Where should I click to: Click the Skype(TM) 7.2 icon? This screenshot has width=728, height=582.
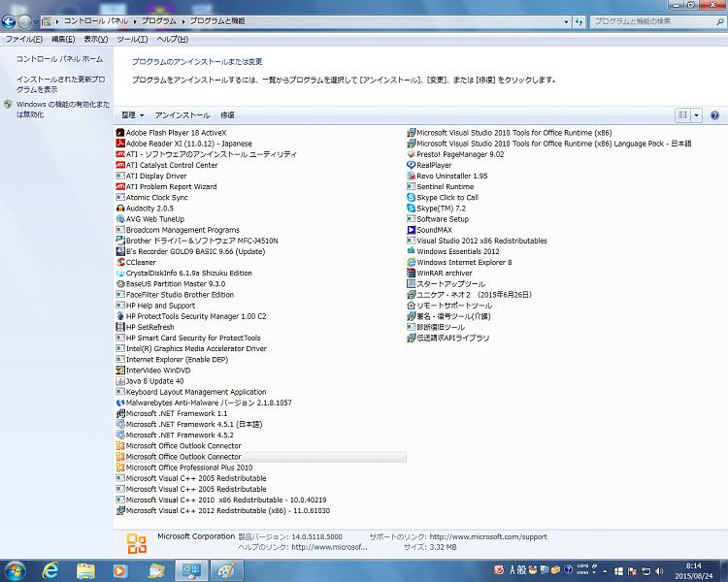click(x=411, y=209)
